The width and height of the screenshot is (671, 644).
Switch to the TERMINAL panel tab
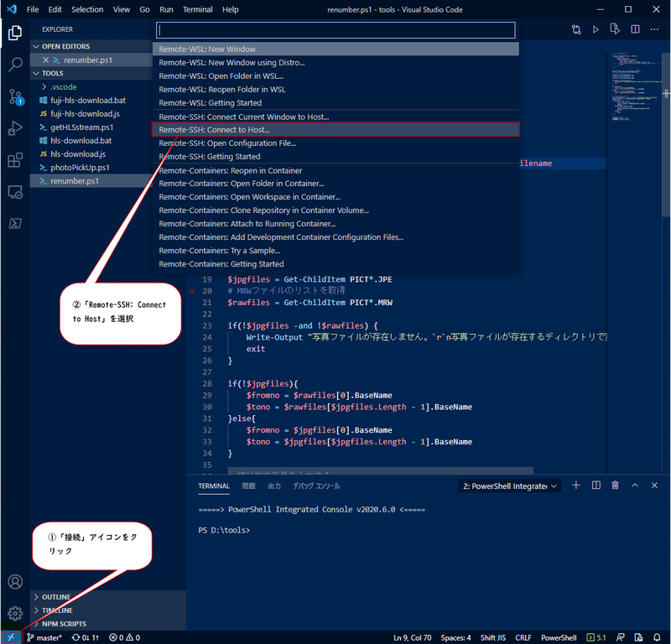point(214,486)
